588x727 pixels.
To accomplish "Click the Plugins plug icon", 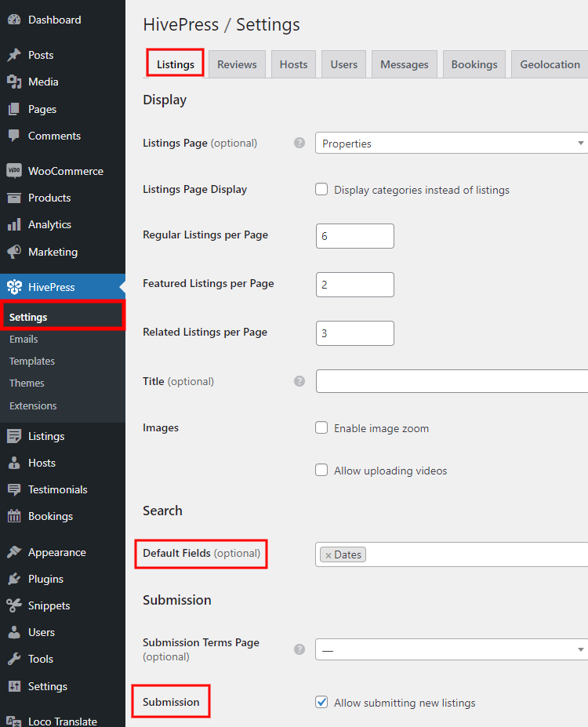I will pyautogui.click(x=14, y=579).
